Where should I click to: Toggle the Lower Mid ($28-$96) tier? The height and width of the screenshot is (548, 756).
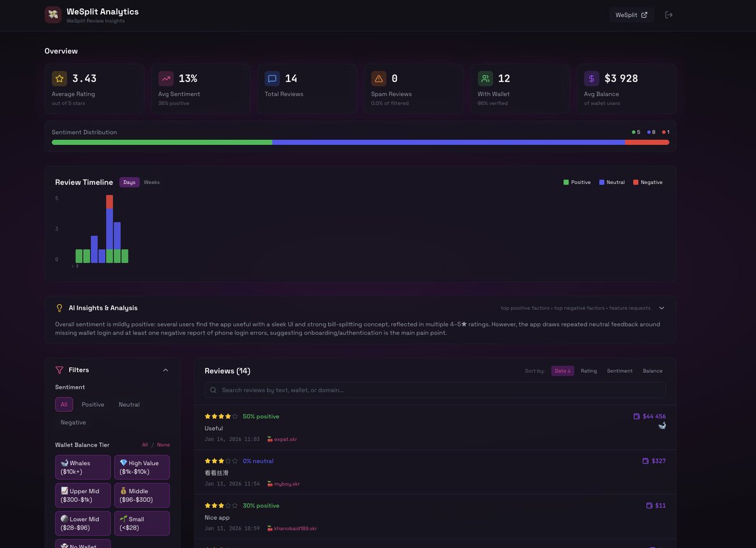83,523
